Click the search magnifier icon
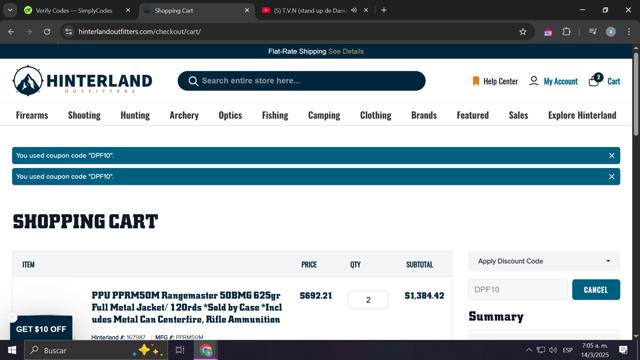 click(x=193, y=81)
